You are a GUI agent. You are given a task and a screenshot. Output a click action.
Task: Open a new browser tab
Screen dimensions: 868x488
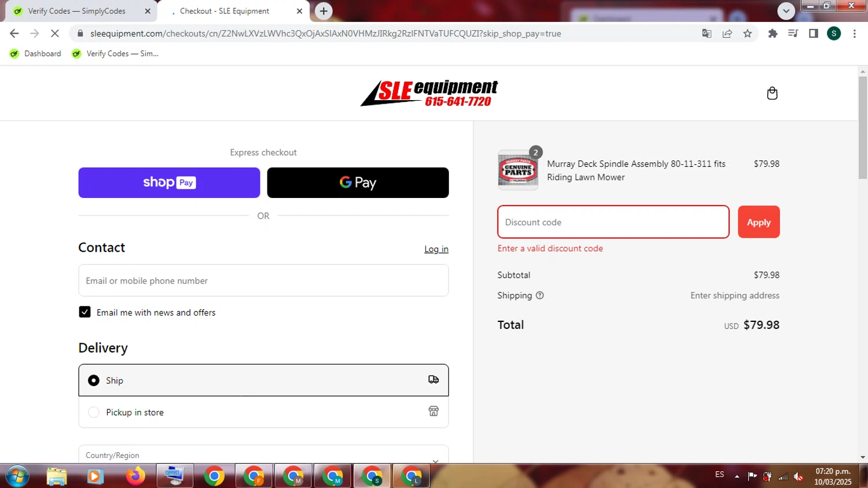[323, 11]
